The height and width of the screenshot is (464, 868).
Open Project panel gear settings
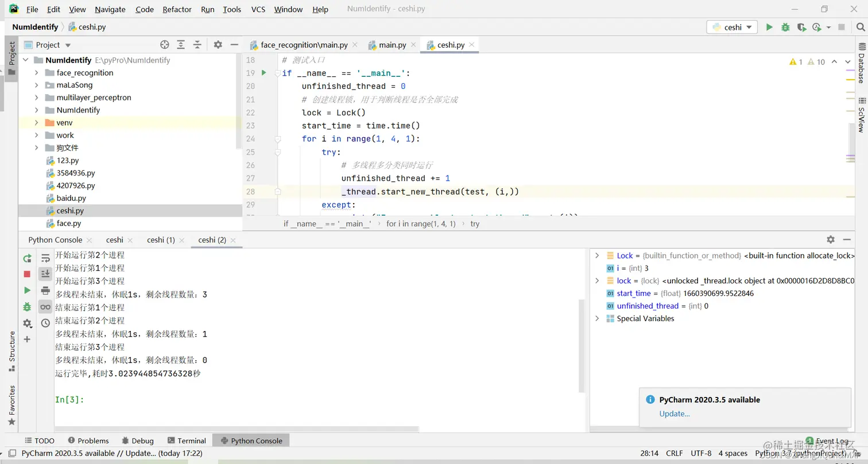click(x=218, y=45)
